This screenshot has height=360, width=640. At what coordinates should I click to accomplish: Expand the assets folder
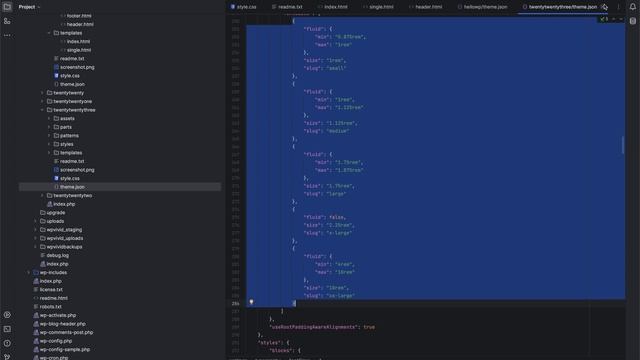(x=49, y=119)
